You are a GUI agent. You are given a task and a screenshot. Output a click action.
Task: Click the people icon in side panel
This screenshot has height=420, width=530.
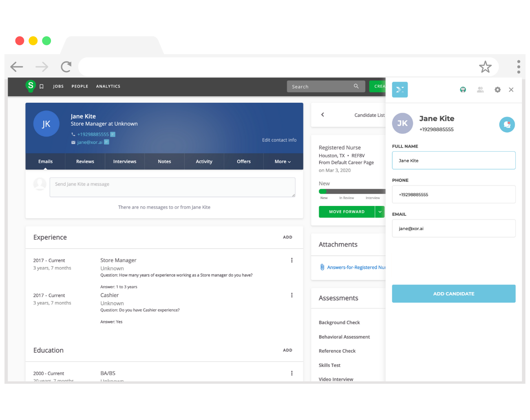480,90
